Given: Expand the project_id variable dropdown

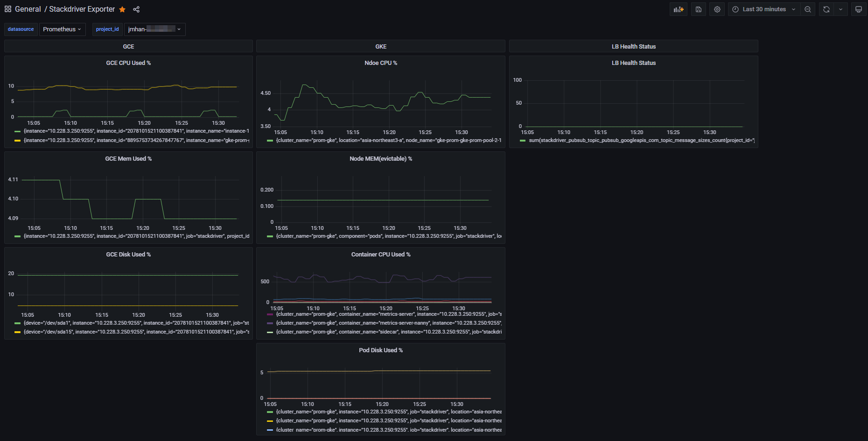Looking at the screenshot, I should 154,29.
